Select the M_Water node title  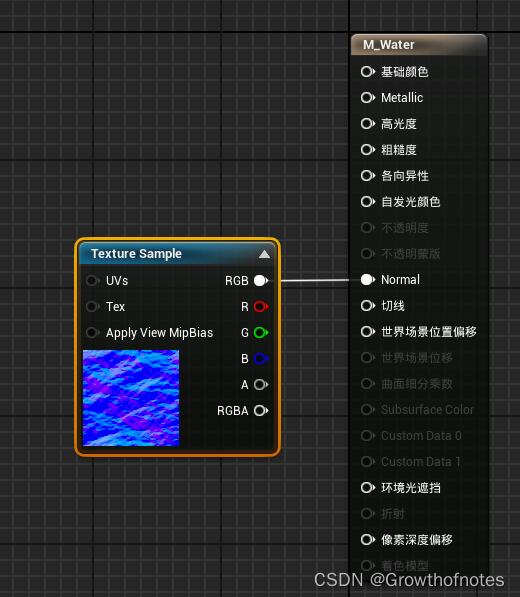(x=388, y=45)
